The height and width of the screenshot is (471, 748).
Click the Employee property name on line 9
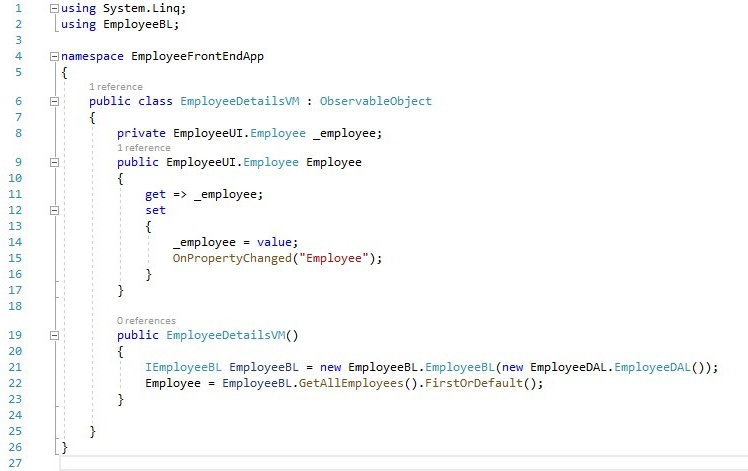pos(334,162)
